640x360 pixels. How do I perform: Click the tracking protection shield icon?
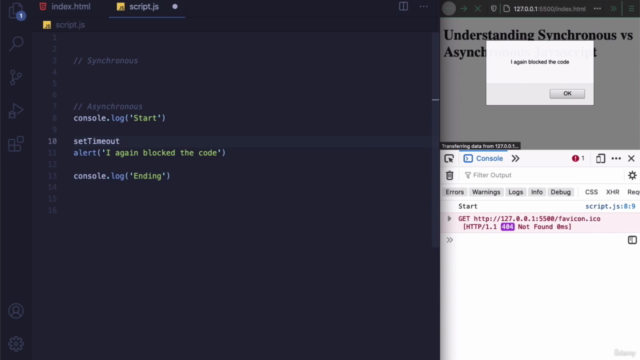pos(493,9)
